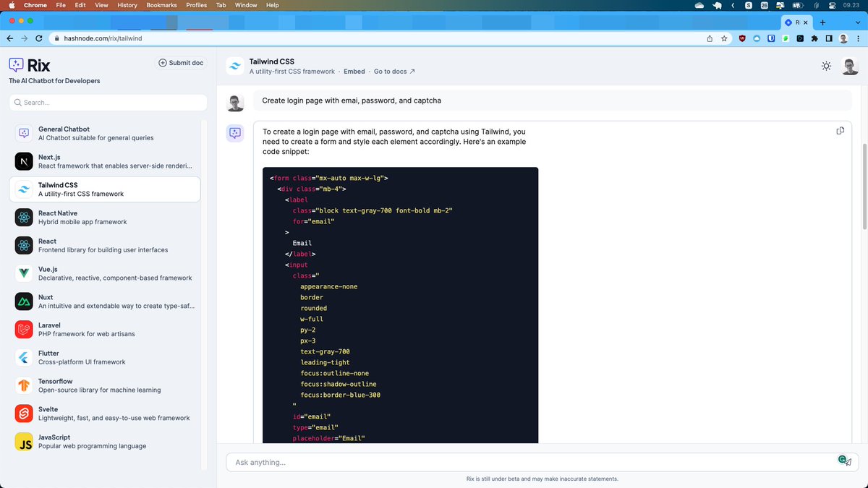This screenshot has height=488, width=868.
Task: Select the Tensorflow logo icon
Action: [24, 385]
